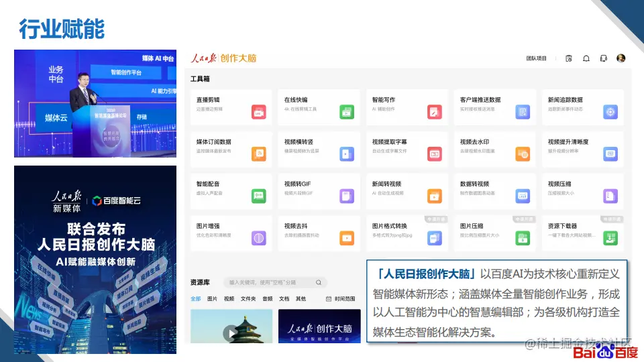
Task: Launch the 智能写作 icon
Action: (435, 112)
